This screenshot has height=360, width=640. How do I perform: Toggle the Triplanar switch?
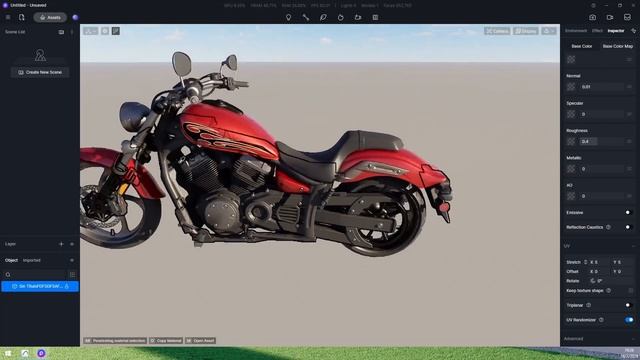[x=629, y=305]
